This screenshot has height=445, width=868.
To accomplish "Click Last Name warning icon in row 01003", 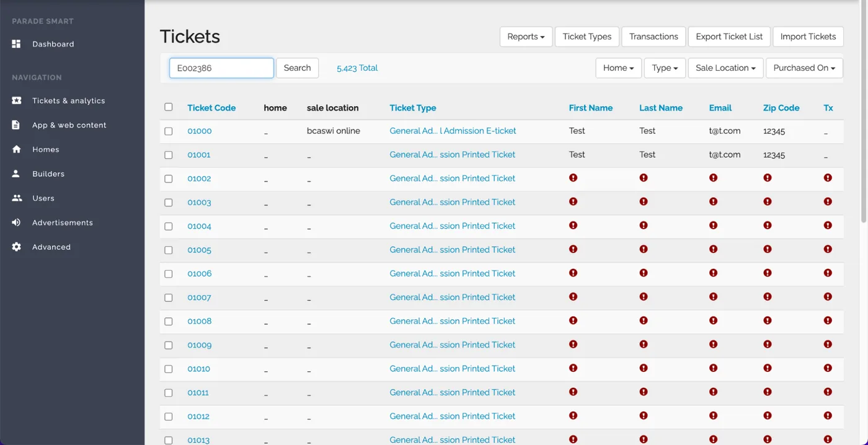I will click(644, 201).
